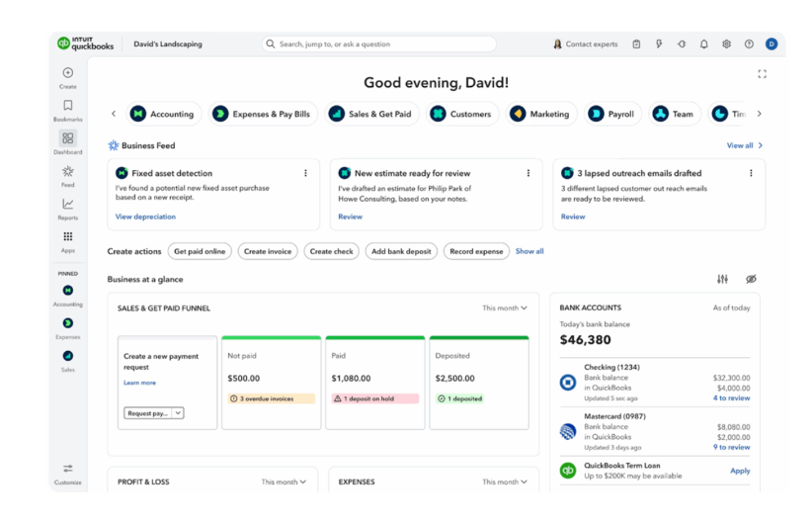
Task: Open Apps grid in the sidebar
Action: (x=68, y=241)
